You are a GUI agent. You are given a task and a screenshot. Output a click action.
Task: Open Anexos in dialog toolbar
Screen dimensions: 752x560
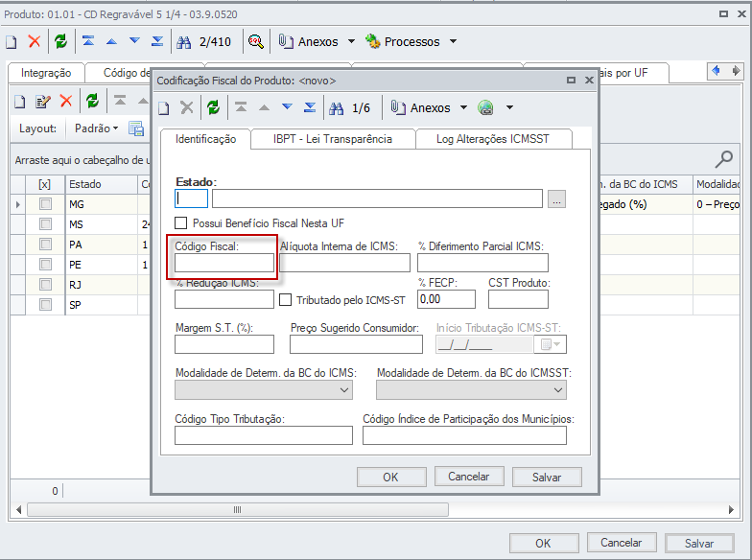click(x=420, y=107)
